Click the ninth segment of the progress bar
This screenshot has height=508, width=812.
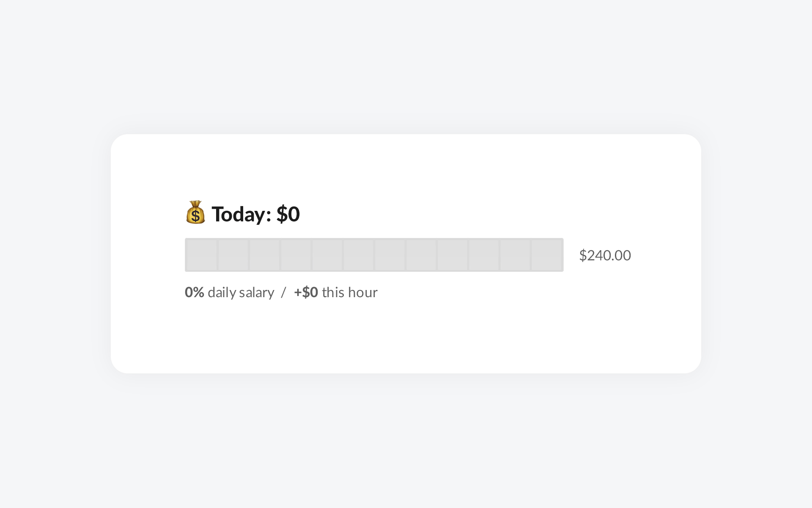click(x=452, y=255)
